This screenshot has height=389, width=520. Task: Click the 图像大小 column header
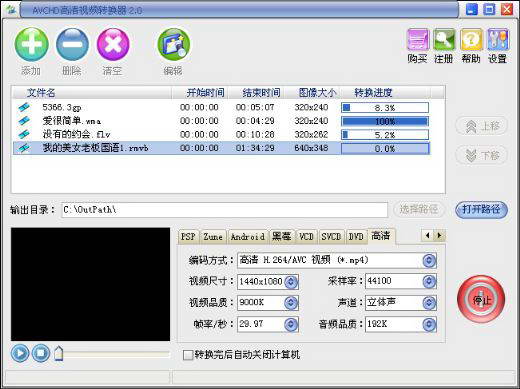coord(312,92)
